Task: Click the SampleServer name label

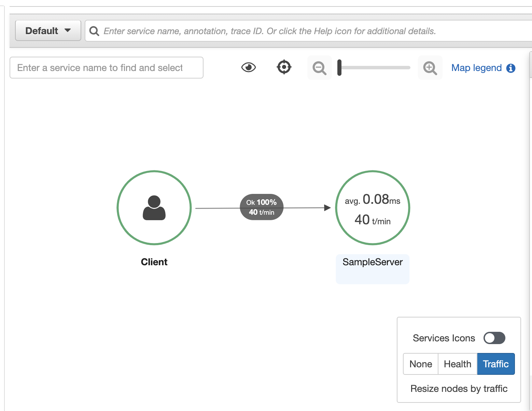Action: [x=373, y=262]
